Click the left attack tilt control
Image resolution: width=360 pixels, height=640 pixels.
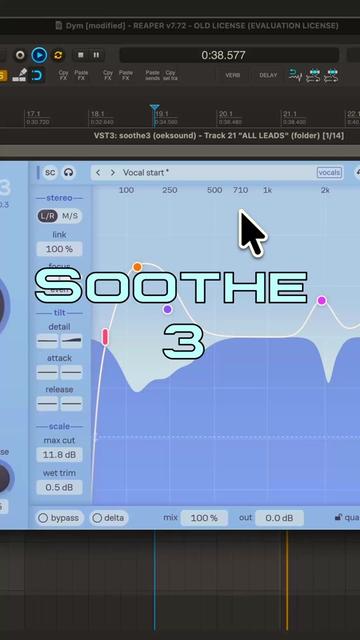(x=47, y=372)
